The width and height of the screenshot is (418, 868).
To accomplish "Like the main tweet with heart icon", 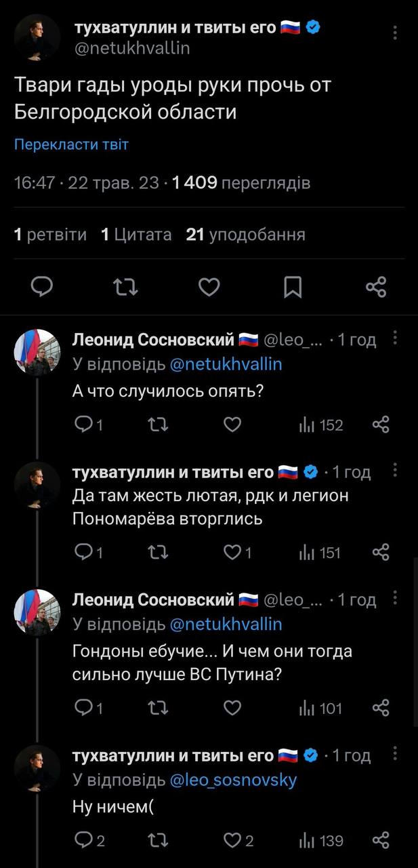I will coord(209,288).
